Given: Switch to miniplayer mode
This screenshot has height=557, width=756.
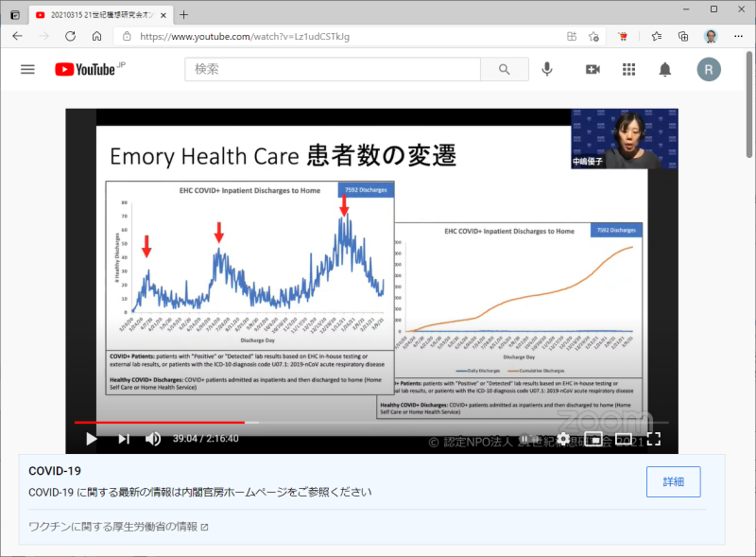Looking at the screenshot, I should 593,439.
